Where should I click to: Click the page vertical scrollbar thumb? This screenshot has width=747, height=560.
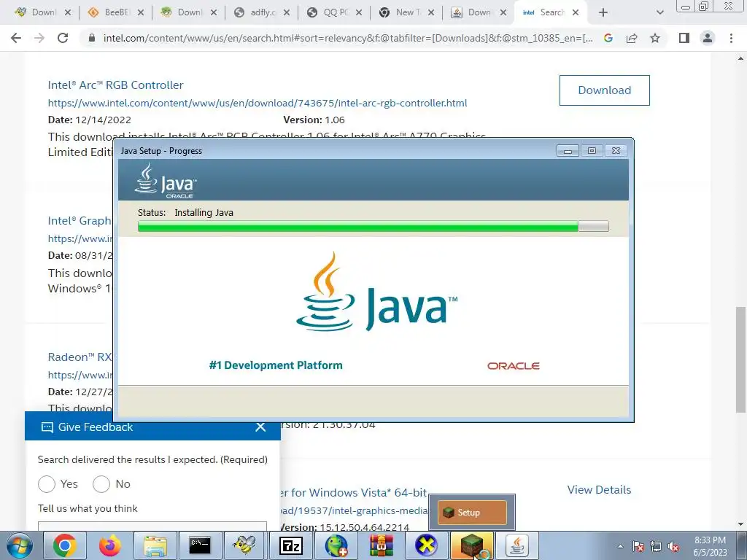click(x=740, y=359)
